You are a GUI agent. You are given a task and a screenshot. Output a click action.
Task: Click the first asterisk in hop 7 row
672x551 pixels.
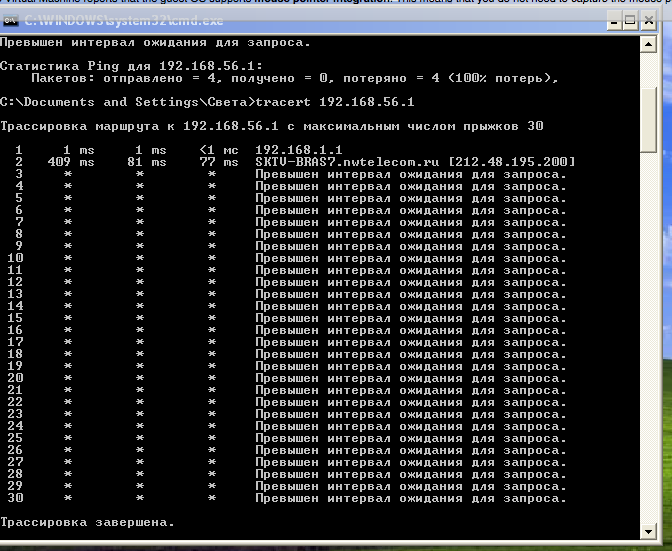pos(68,222)
